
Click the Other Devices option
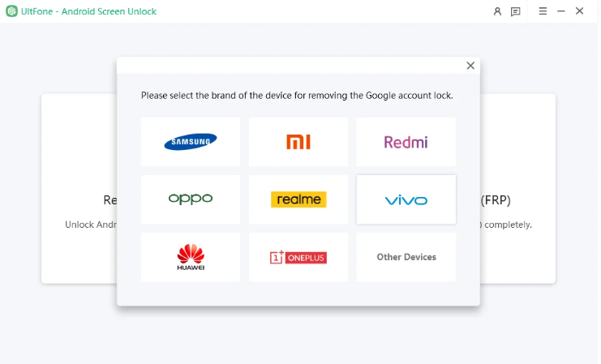406,257
